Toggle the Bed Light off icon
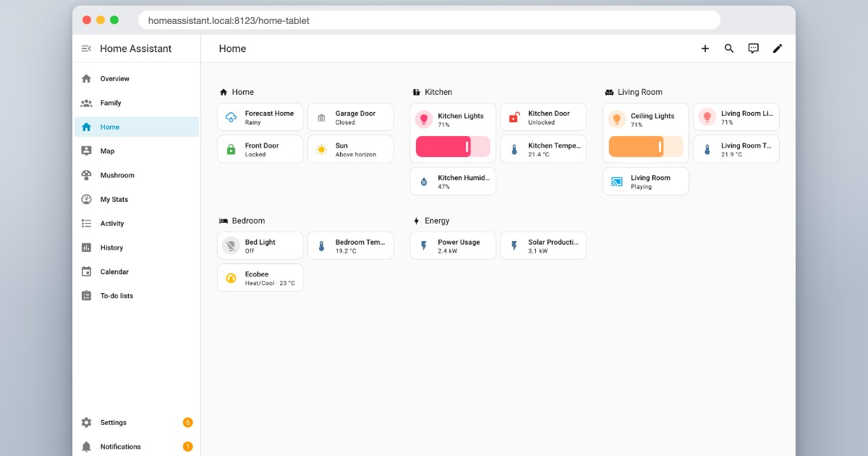This screenshot has width=868, height=456. [x=231, y=246]
